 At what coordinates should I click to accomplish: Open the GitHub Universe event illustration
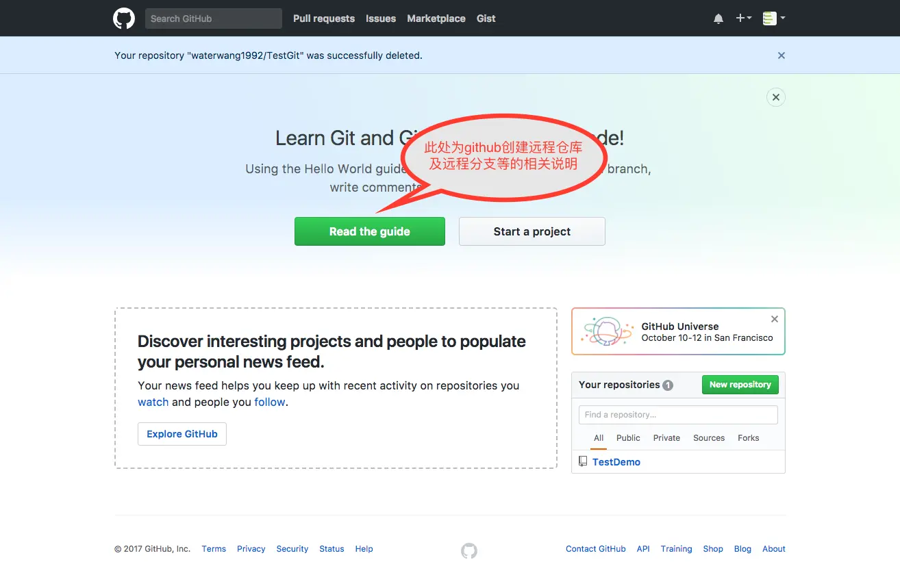607,331
